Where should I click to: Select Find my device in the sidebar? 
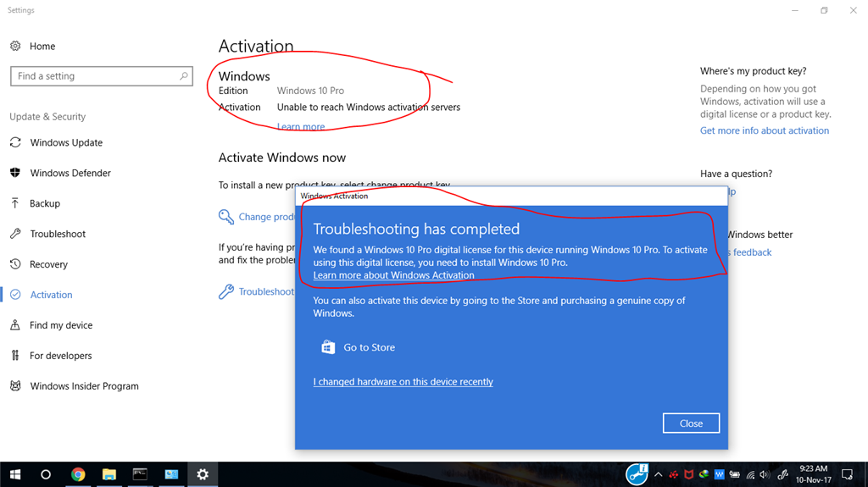[61, 325]
